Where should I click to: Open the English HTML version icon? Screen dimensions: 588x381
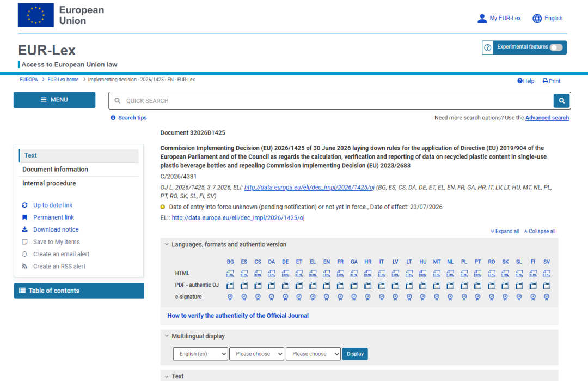(326, 274)
